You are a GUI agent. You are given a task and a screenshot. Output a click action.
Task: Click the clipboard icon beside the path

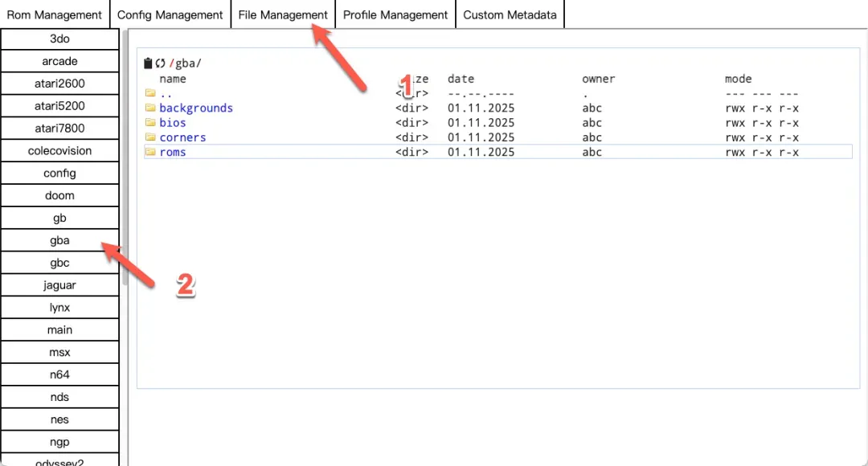click(148, 63)
